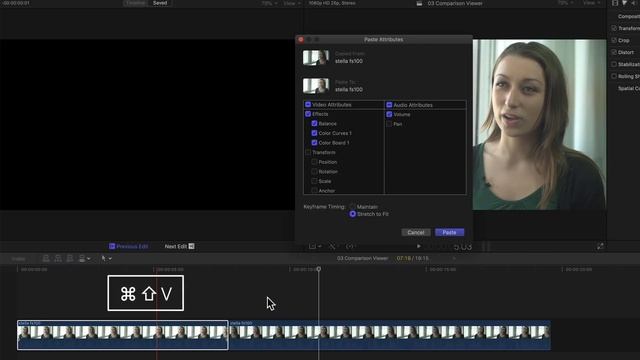Open the overwrite edit options dropdown
This screenshot has width=640, height=360.
tap(84, 258)
